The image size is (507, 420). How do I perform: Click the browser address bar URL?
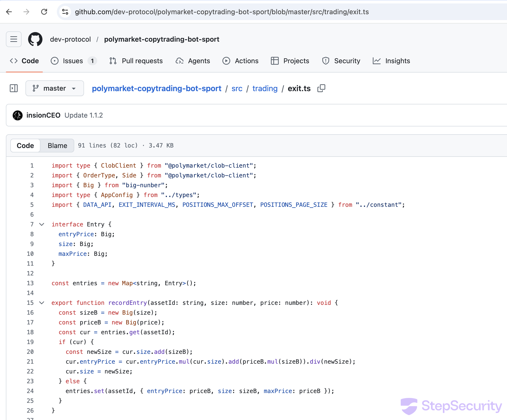click(222, 12)
